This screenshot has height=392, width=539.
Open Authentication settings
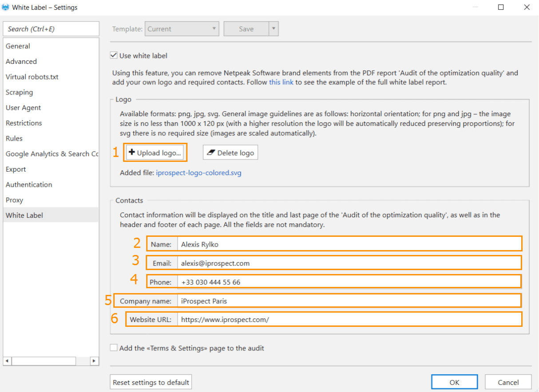point(51,184)
